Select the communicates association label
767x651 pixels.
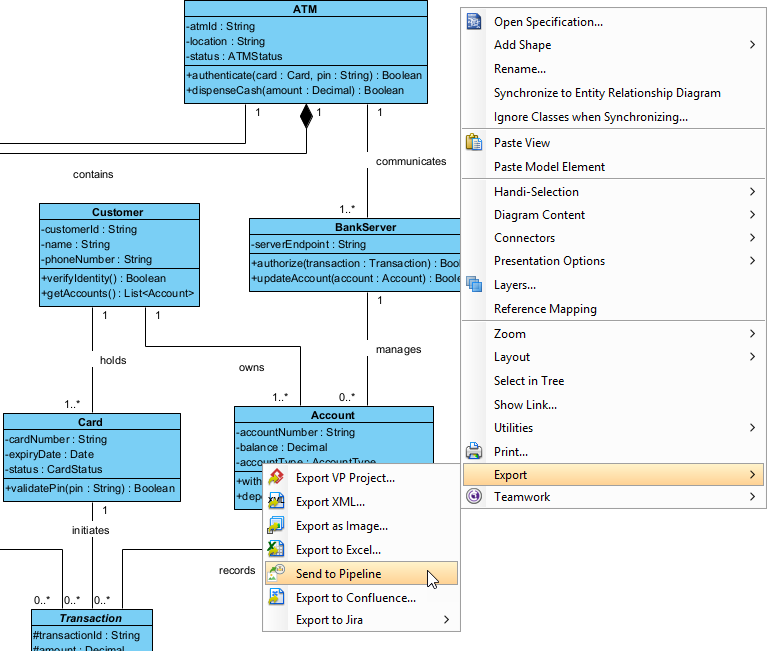click(x=411, y=161)
